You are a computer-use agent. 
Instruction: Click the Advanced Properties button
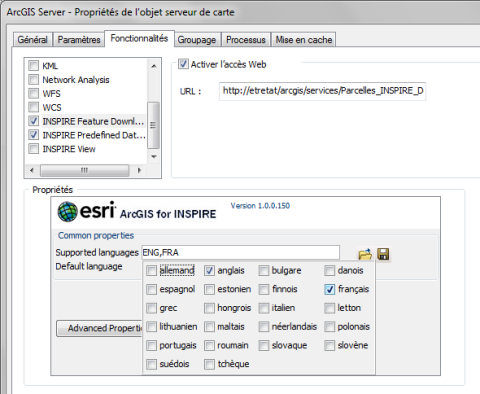[x=99, y=328]
